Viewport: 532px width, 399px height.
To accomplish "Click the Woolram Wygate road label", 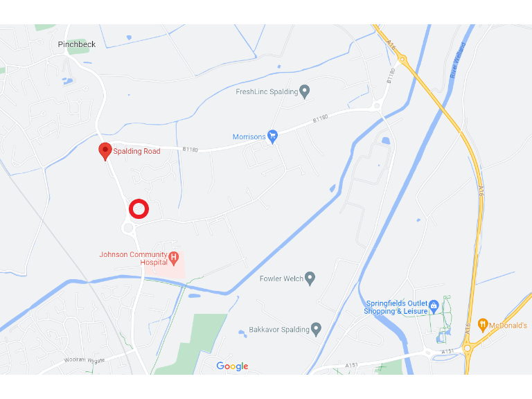I will click(85, 360).
